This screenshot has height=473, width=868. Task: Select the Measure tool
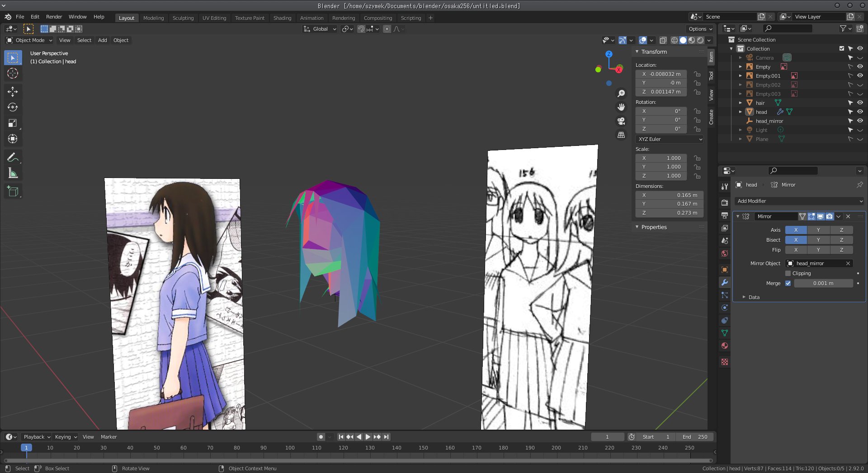click(x=13, y=173)
